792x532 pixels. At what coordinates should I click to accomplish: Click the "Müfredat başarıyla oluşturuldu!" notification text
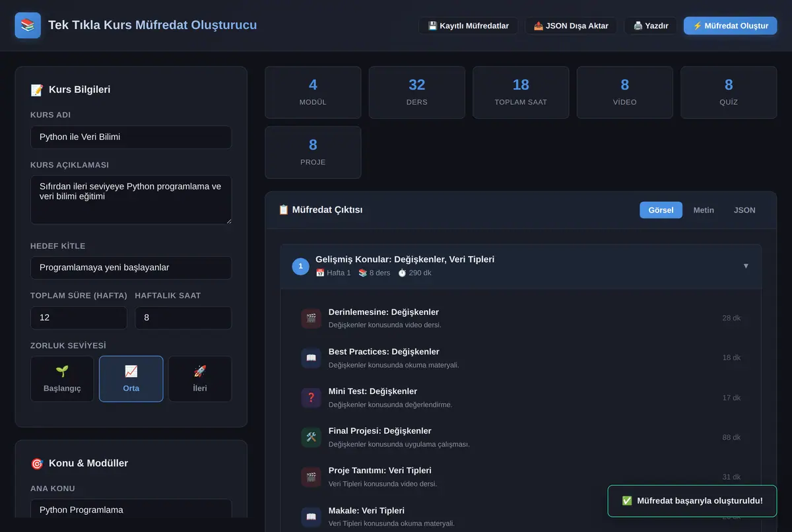pyautogui.click(x=700, y=501)
